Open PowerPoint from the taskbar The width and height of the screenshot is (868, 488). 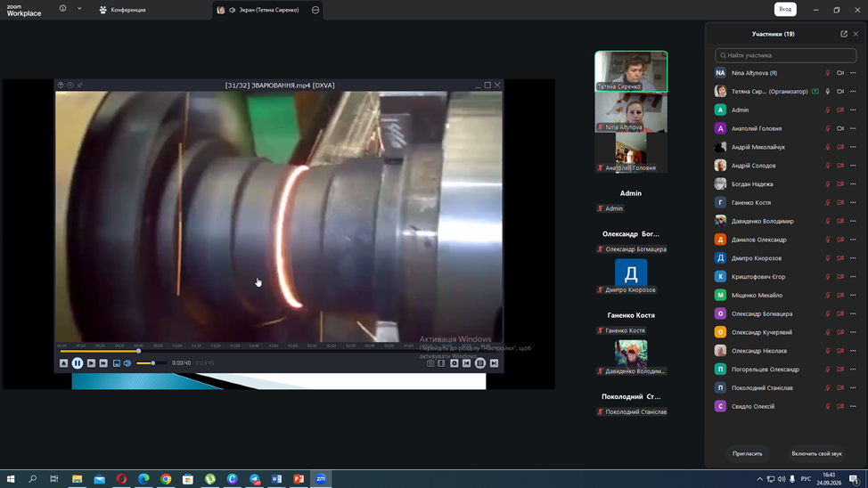[299, 479]
